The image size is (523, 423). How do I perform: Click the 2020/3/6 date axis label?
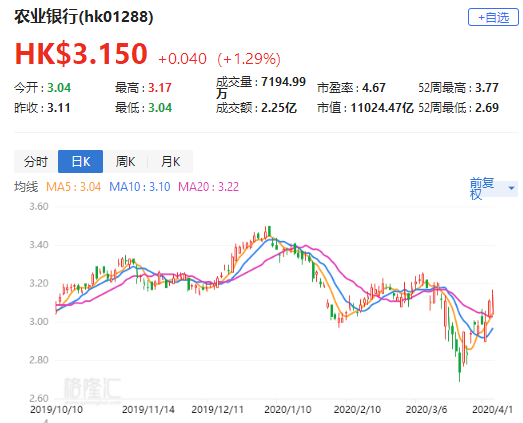[426, 410]
